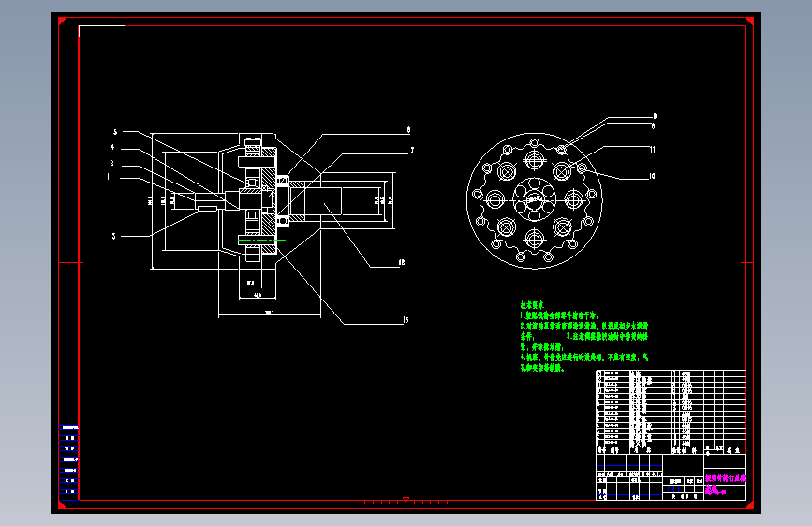
Task: Pick the green centerline in section view
Action: point(262,241)
